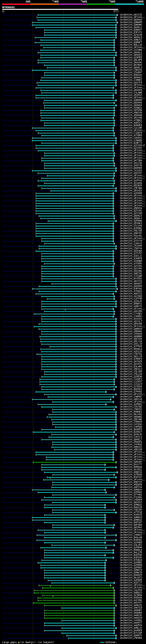Select the UniRef100_Q24208 label
This screenshot has height=644, width=146.
131,35
